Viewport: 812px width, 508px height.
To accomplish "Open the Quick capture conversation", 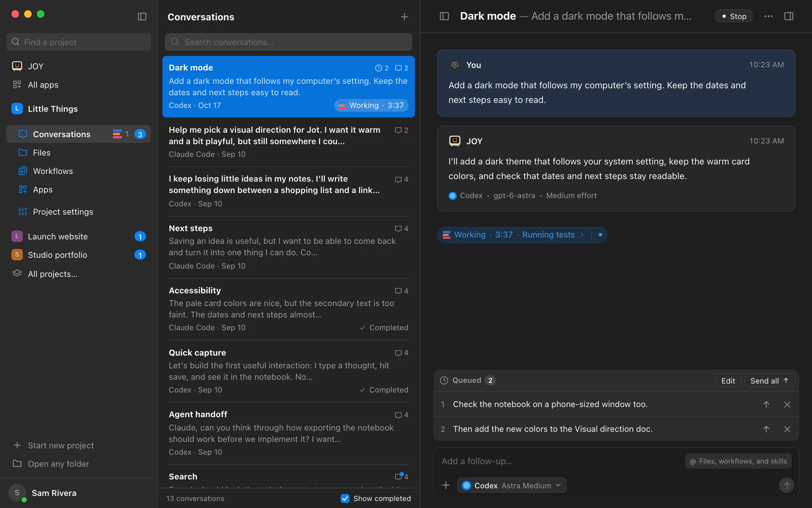I will click(x=289, y=371).
